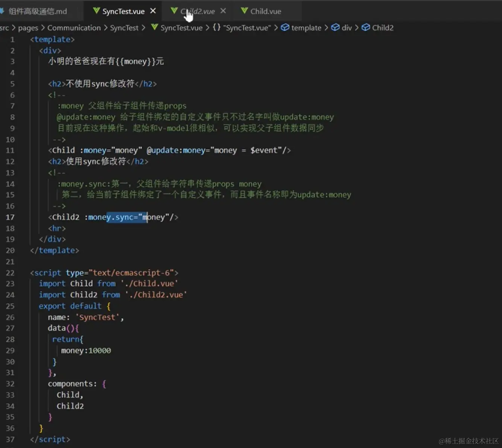Click "Child," entry inside components on line 33
This screenshot has width=502, height=448.
70,395
